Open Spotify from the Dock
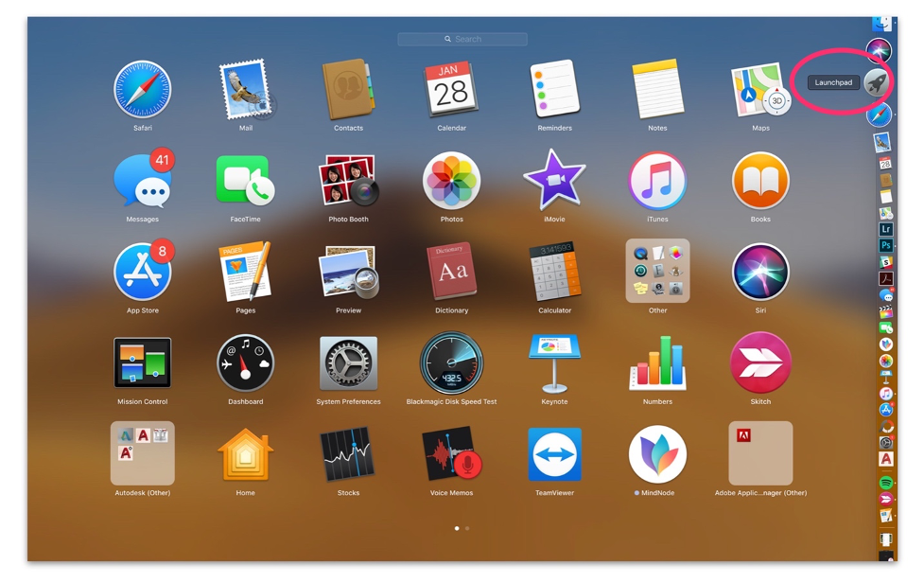The height and width of the screenshot is (583, 924). 886,483
